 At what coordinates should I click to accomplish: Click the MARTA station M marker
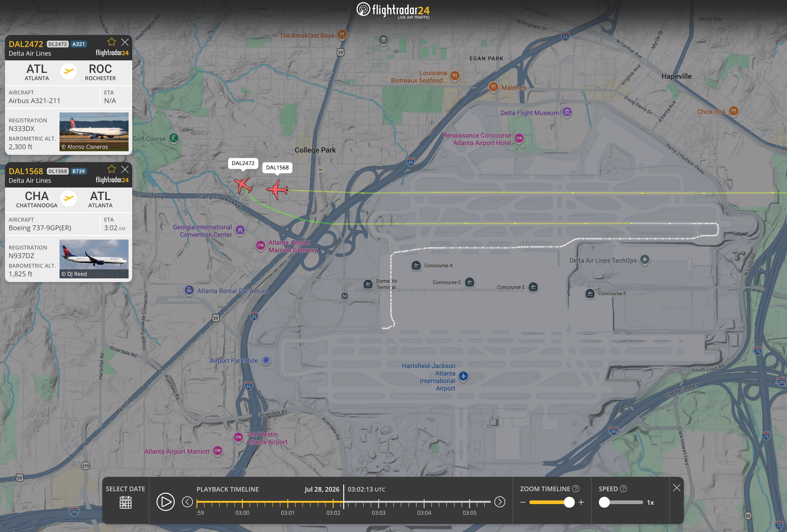pyautogui.click(x=344, y=296)
